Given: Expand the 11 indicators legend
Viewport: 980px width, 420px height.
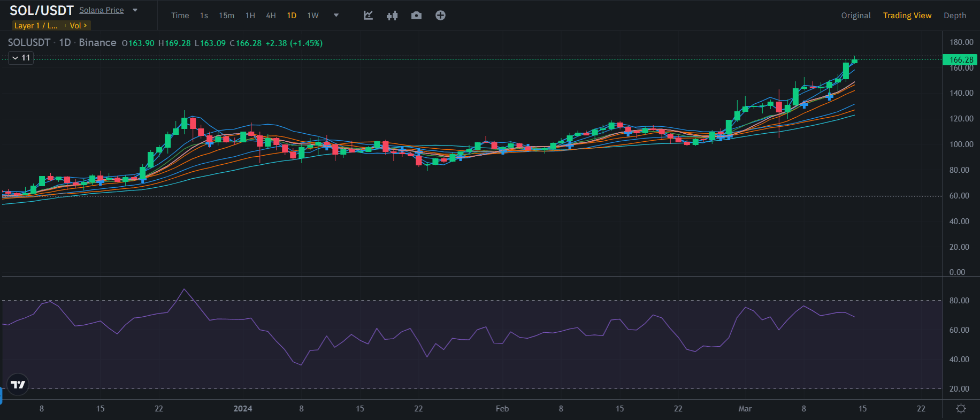Looking at the screenshot, I should point(21,58).
